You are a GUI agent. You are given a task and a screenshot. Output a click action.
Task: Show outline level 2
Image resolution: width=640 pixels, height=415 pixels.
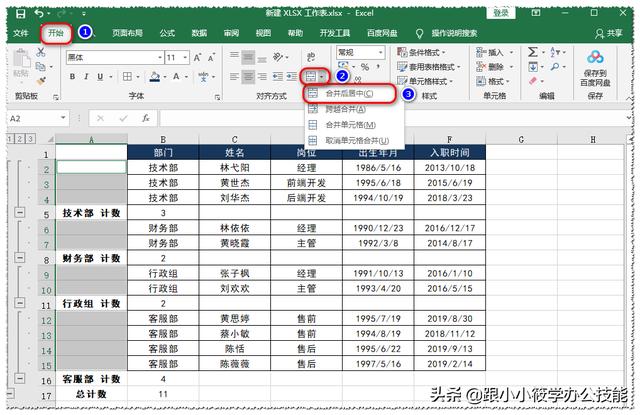20,139
